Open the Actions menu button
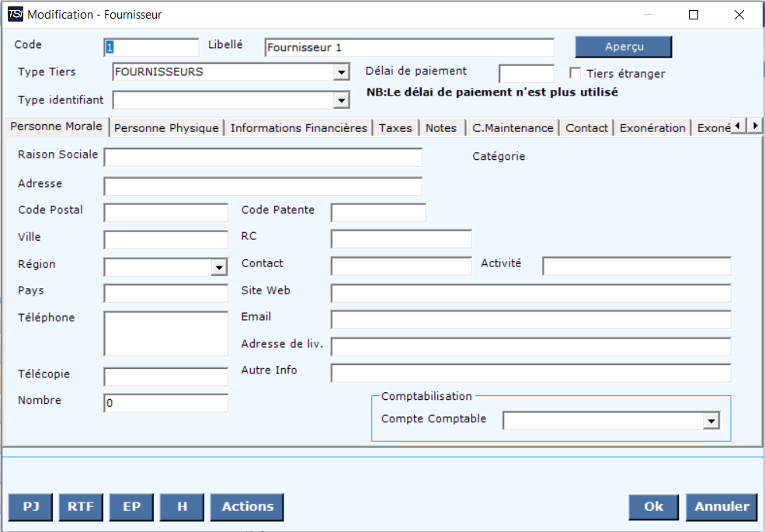 pyautogui.click(x=248, y=507)
